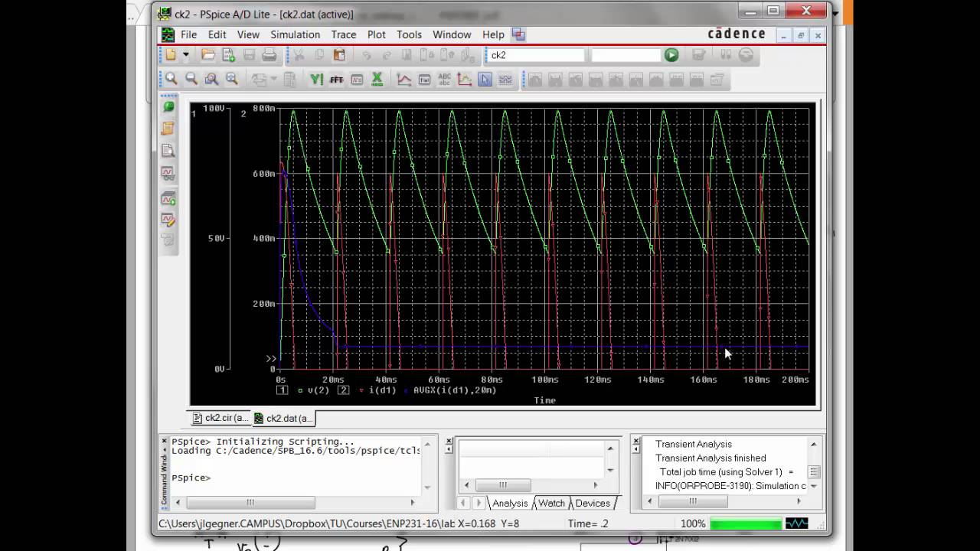980x551 pixels.
Task: Select the Watch tab below the output
Action: tap(550, 503)
